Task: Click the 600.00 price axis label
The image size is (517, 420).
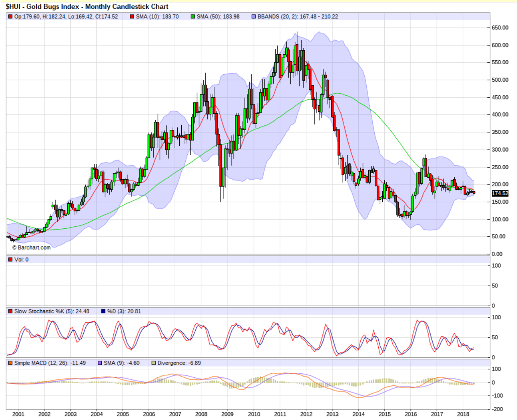Action: point(500,45)
